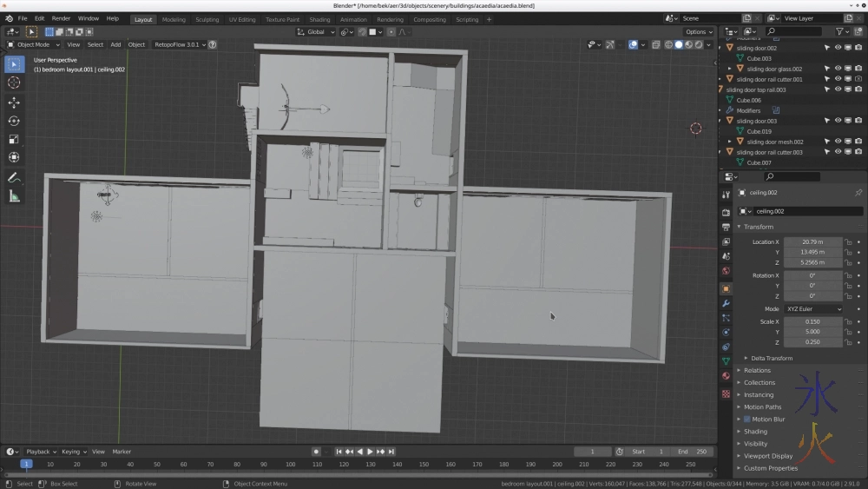Open rotation Mode XYZ Euler dropdown
The width and height of the screenshot is (868, 489).
pyautogui.click(x=813, y=309)
